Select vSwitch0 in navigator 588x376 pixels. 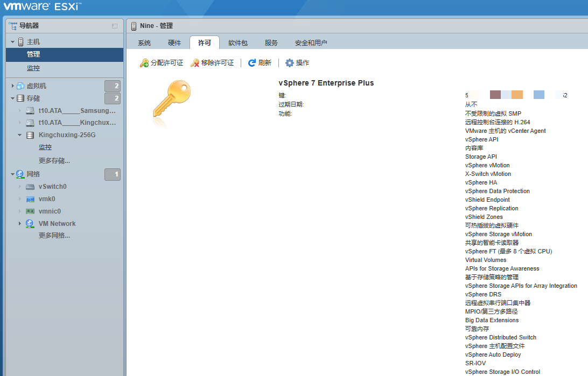[53, 187]
